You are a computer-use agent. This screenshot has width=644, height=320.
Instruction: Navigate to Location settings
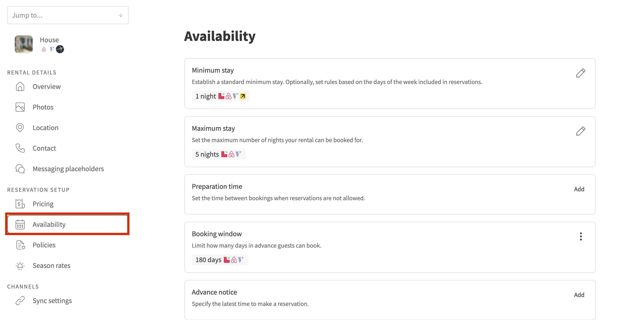(45, 128)
